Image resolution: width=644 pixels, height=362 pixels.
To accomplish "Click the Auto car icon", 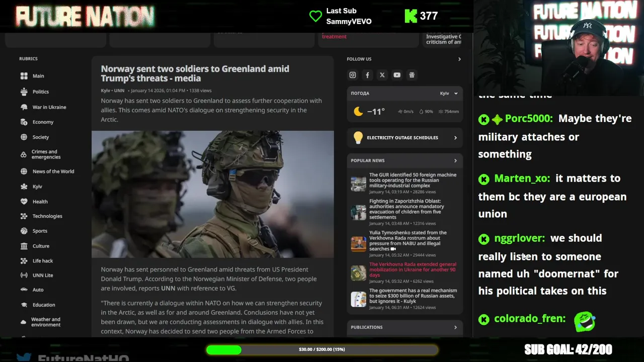I will [x=24, y=290].
